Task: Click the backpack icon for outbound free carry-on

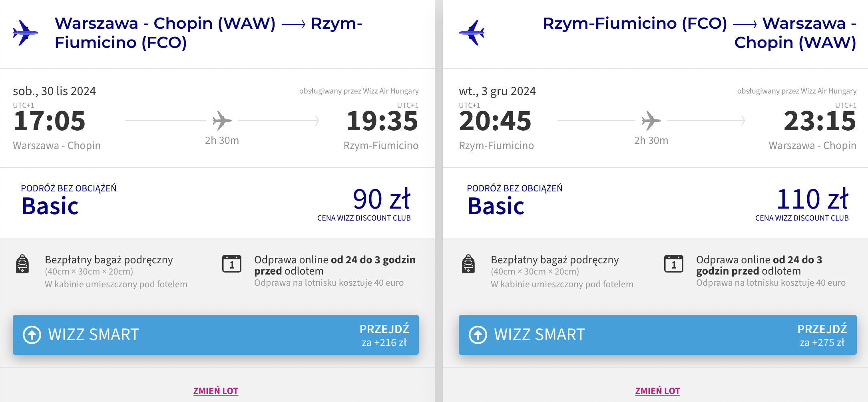Action: point(22,264)
